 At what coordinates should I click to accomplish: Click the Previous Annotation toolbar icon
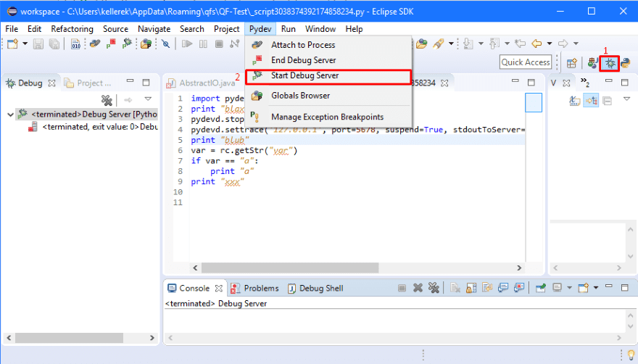pyautogui.click(x=494, y=44)
